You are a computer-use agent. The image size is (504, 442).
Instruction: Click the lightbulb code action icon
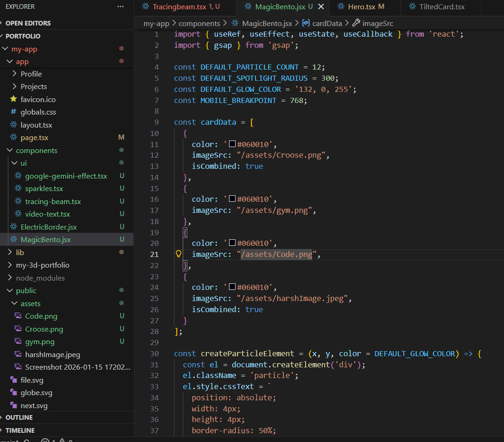[179, 254]
